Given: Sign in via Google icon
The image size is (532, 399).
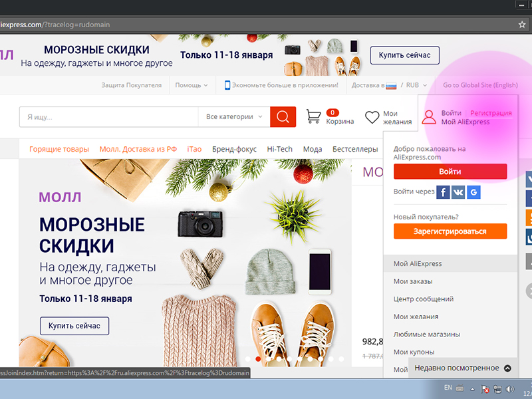Looking at the screenshot, I should 473,192.
